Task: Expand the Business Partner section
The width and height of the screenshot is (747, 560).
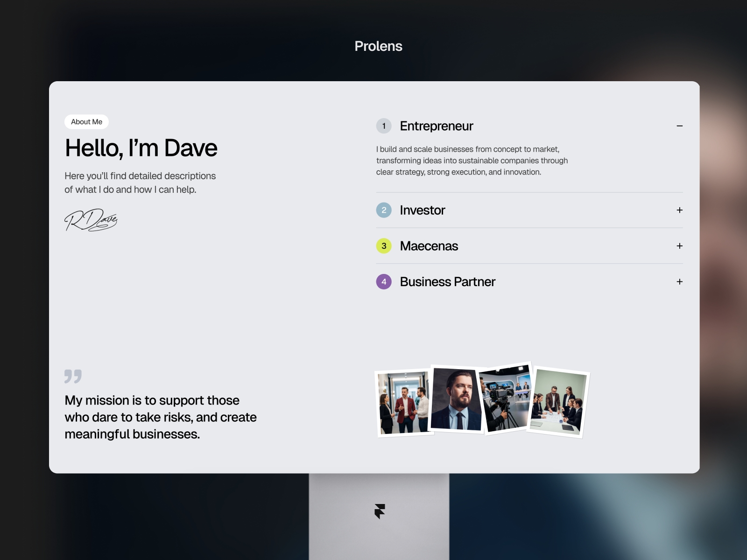Action: click(x=680, y=282)
